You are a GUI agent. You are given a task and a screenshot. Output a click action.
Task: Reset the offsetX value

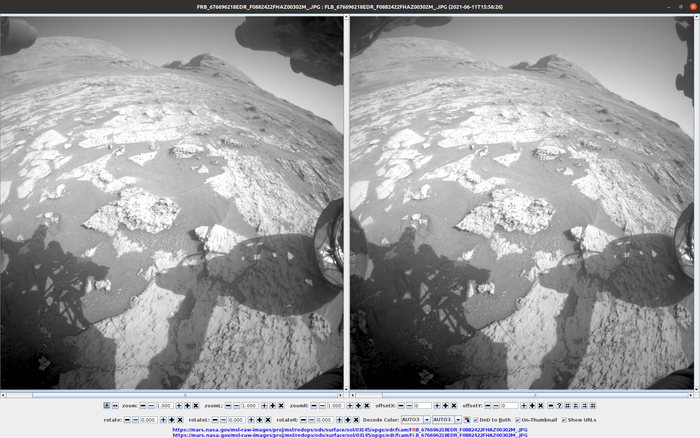454,406
